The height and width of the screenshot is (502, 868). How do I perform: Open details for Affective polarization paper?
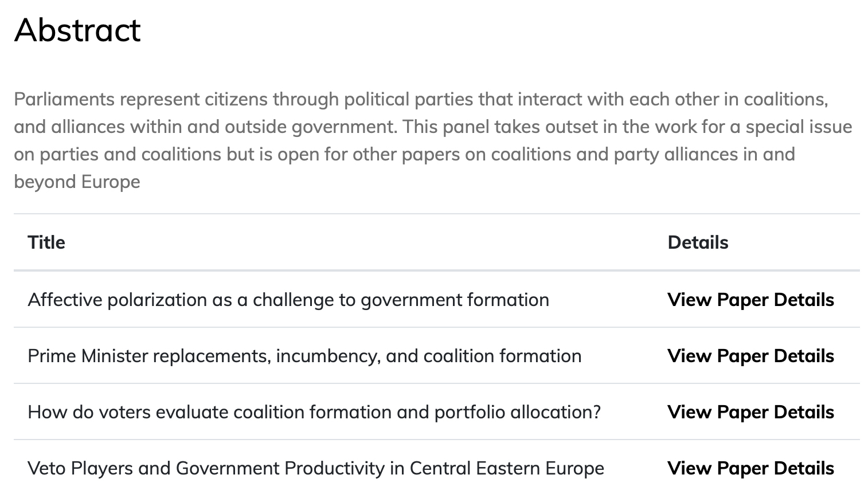pos(750,300)
